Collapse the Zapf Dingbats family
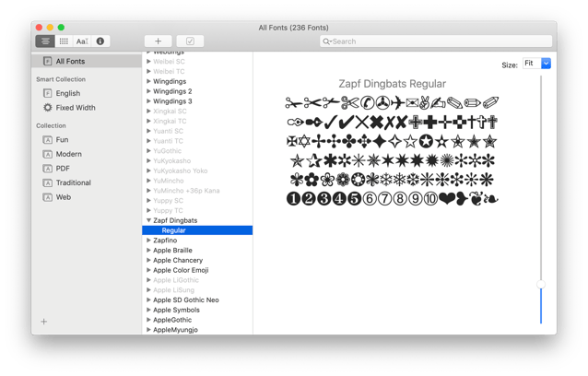 point(148,220)
